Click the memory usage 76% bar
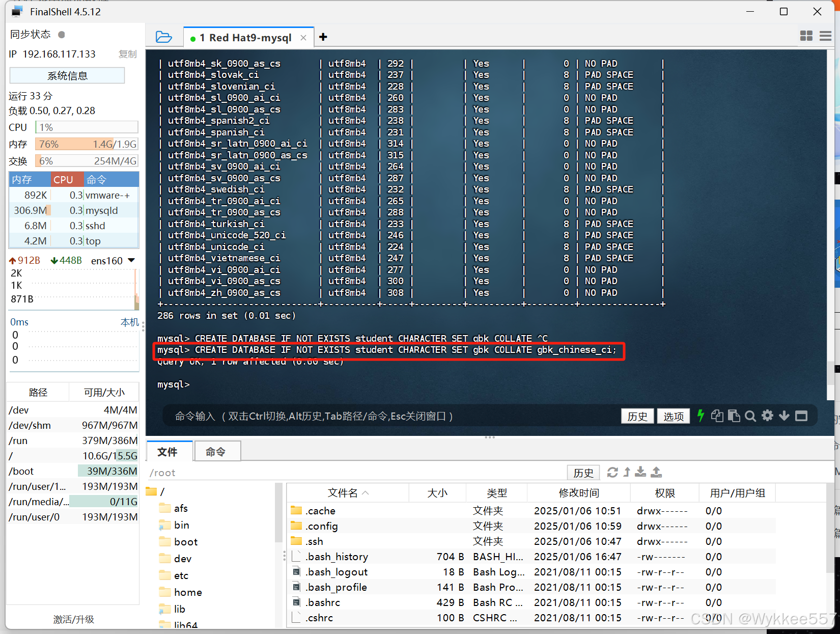 pos(87,144)
